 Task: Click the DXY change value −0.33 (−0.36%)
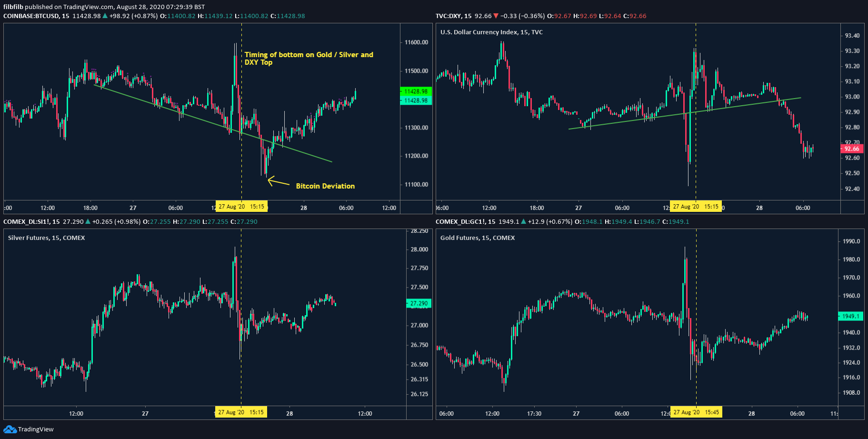tap(523, 16)
